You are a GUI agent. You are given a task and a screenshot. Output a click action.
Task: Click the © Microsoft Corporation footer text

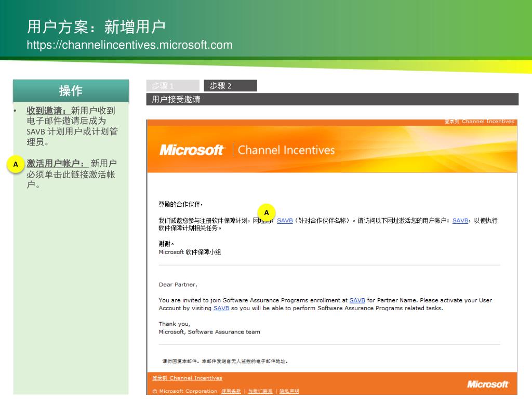point(185,391)
